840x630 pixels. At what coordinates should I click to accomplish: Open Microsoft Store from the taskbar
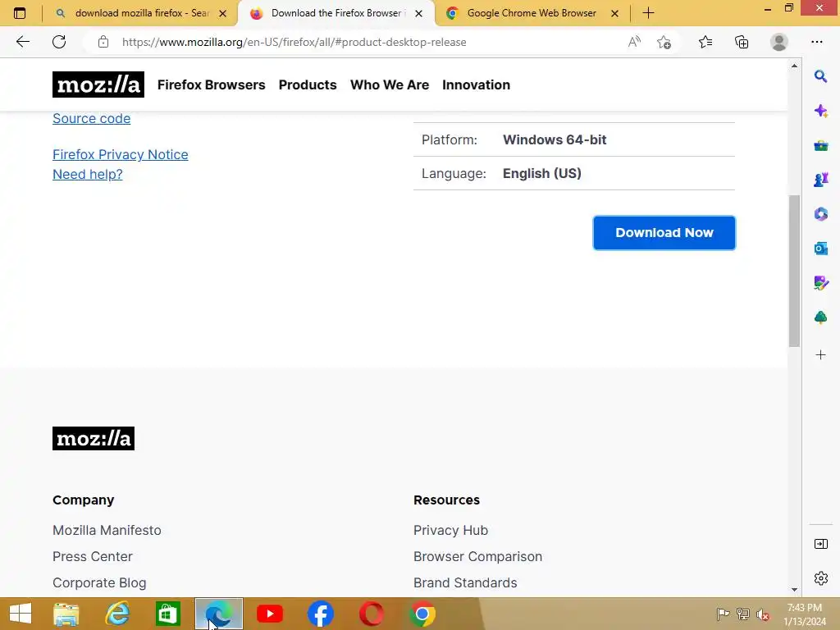point(167,614)
